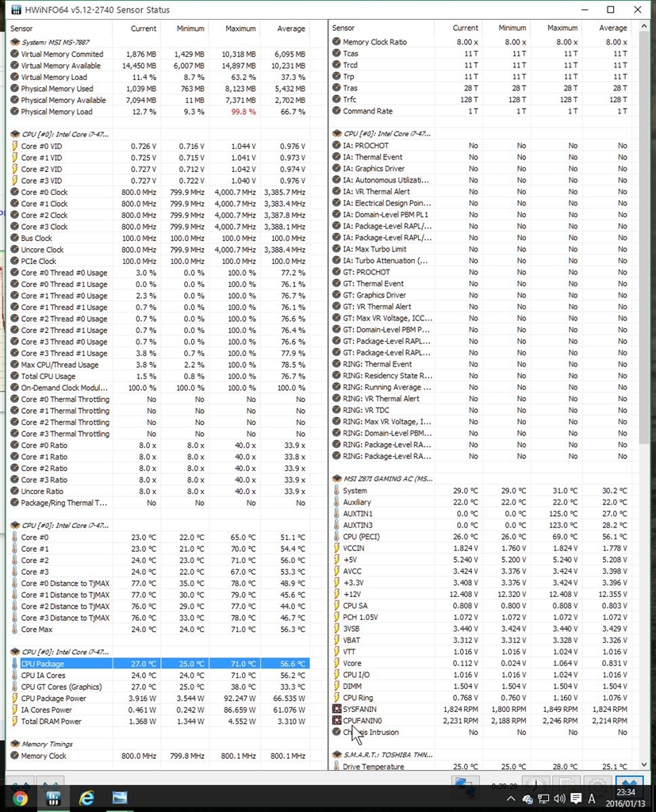Image resolution: width=656 pixels, height=812 pixels.
Task: Select the CPU GT Cores (Graphics) row
Action: (159, 687)
